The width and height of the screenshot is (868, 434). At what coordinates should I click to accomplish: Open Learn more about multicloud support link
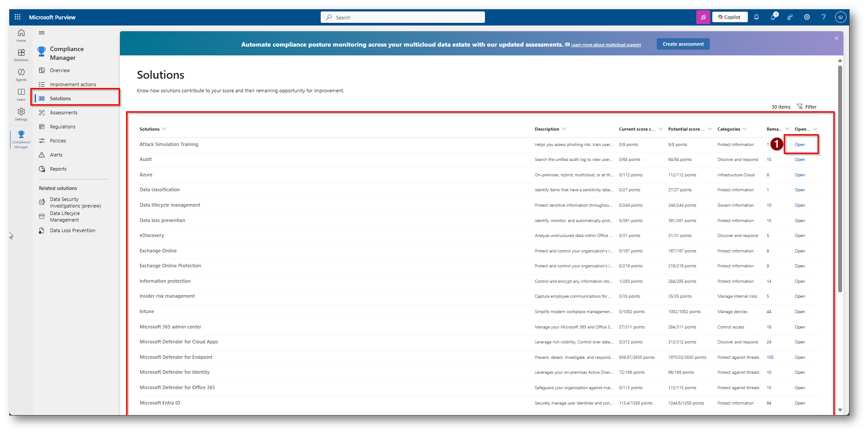[x=606, y=45]
